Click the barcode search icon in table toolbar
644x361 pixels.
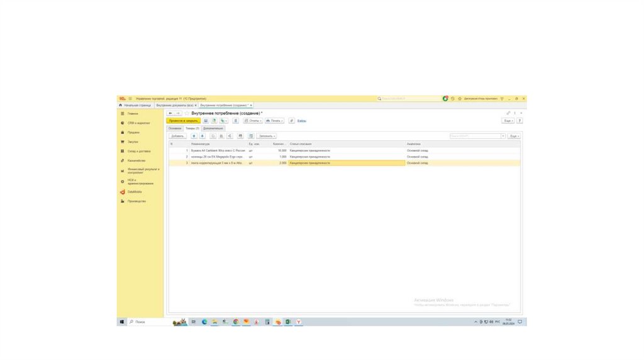(240, 136)
